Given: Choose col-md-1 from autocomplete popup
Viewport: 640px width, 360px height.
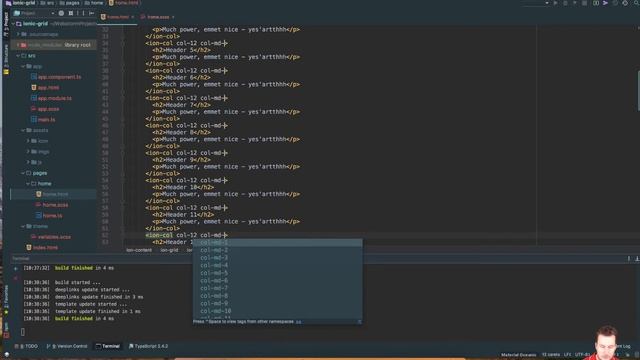Looking at the screenshot, I should point(278,242).
